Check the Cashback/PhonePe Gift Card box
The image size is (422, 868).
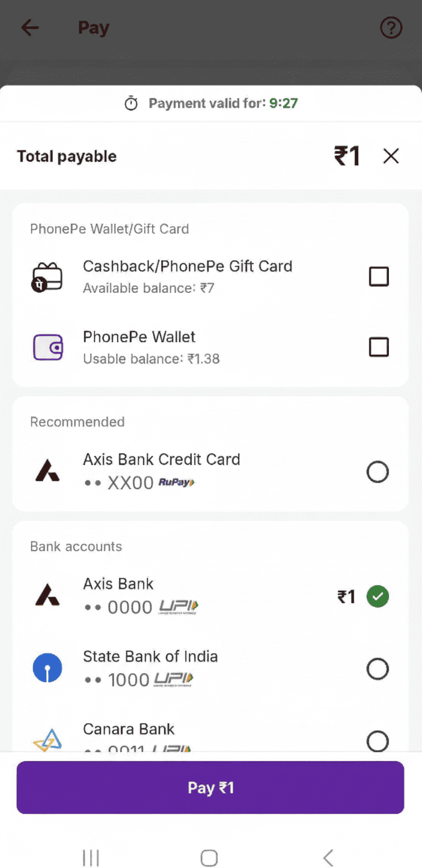[x=379, y=277]
